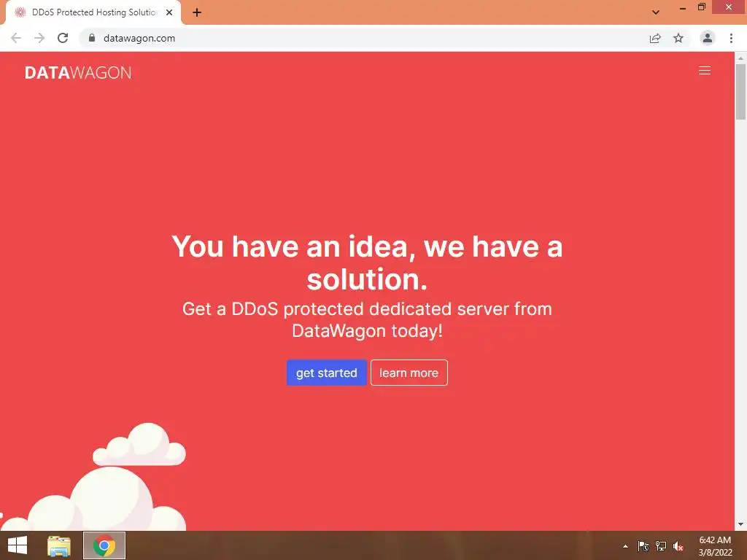
Task: Click the Action Center flag icon
Action: [x=643, y=546]
